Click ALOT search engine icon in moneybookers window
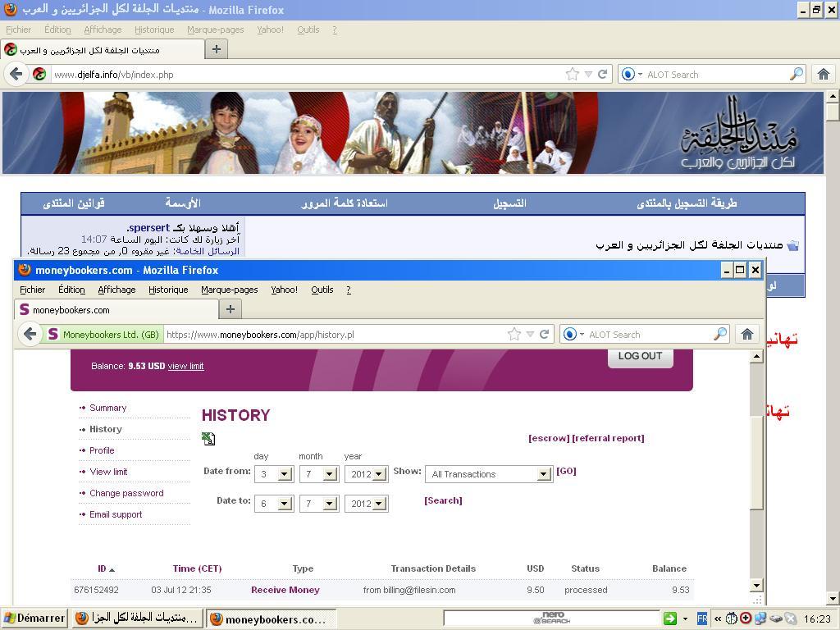Image resolution: width=840 pixels, height=630 pixels. 570,335
